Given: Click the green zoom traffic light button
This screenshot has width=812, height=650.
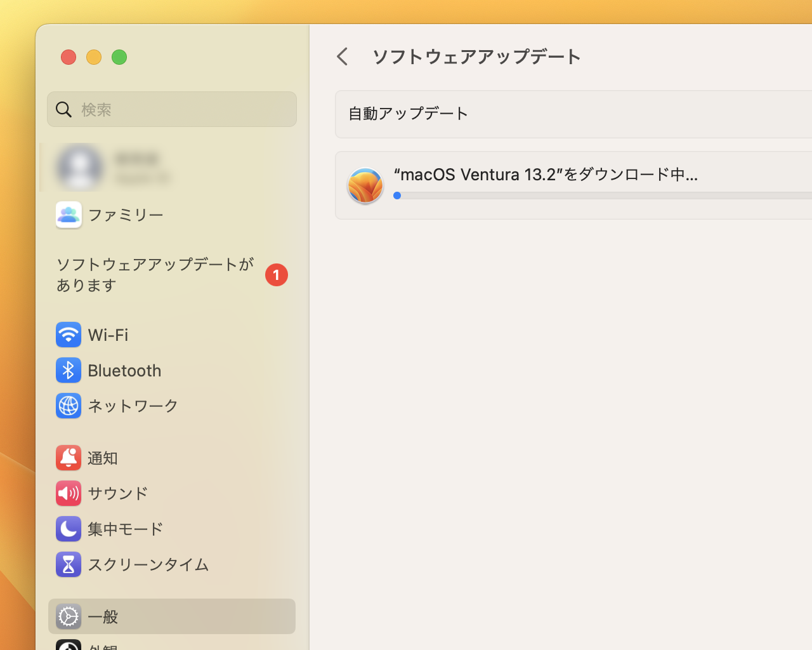Looking at the screenshot, I should pyautogui.click(x=119, y=57).
